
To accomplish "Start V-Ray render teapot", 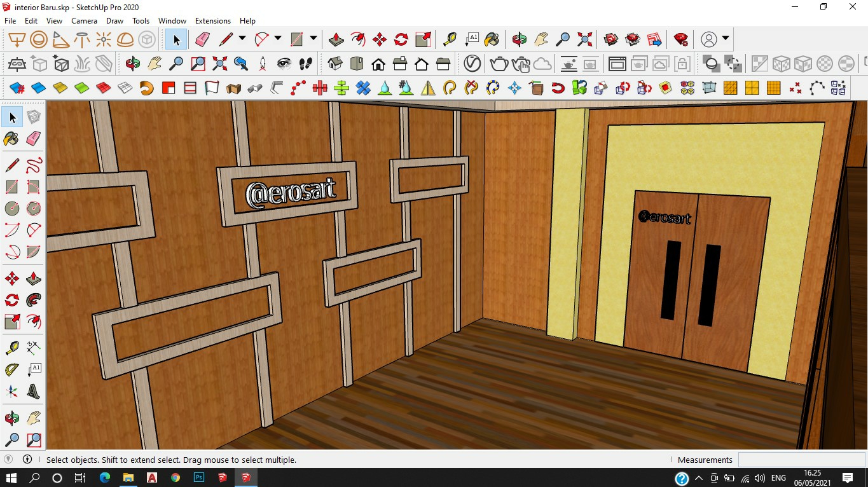I will (499, 64).
